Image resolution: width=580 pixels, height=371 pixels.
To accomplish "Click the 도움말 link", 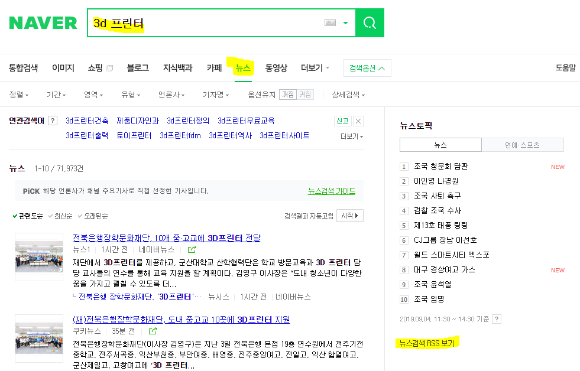I will (x=566, y=68).
